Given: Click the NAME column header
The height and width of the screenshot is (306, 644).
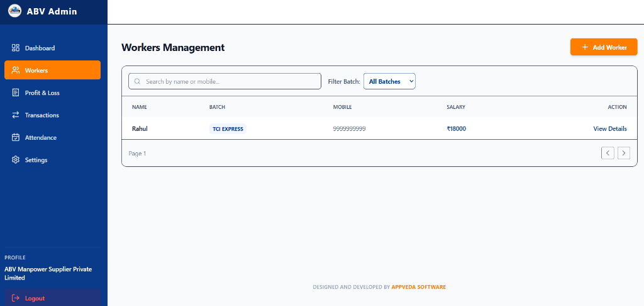Looking at the screenshot, I should [139, 107].
